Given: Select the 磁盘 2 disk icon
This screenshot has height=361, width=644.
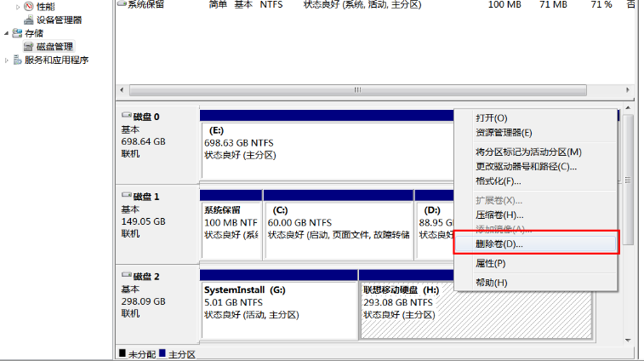Looking at the screenshot, I should click(127, 277).
